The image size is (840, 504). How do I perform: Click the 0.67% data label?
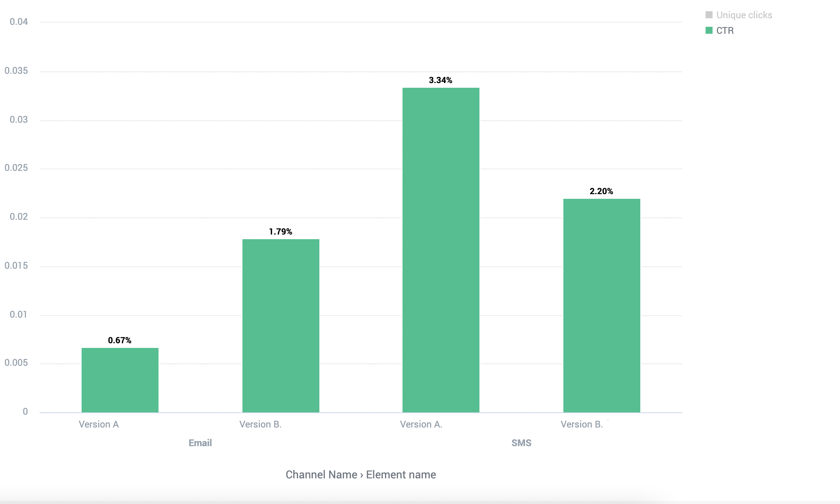click(x=120, y=340)
